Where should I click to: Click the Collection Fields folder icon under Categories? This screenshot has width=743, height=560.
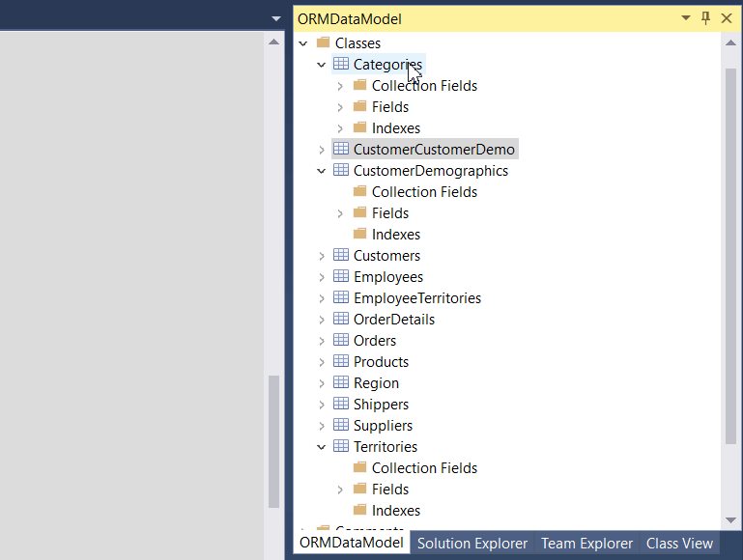tap(360, 85)
